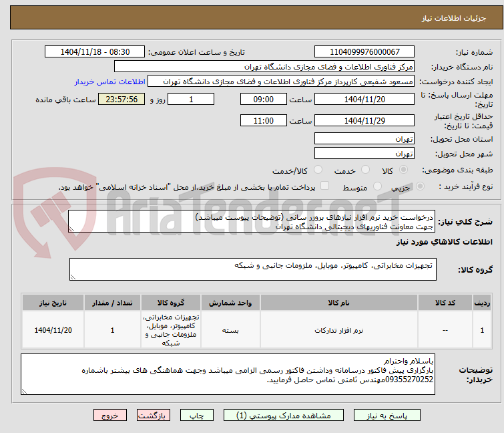Screen dimensions: 504x433
Task: Click the کد کالا column header
Action: click(x=445, y=303)
